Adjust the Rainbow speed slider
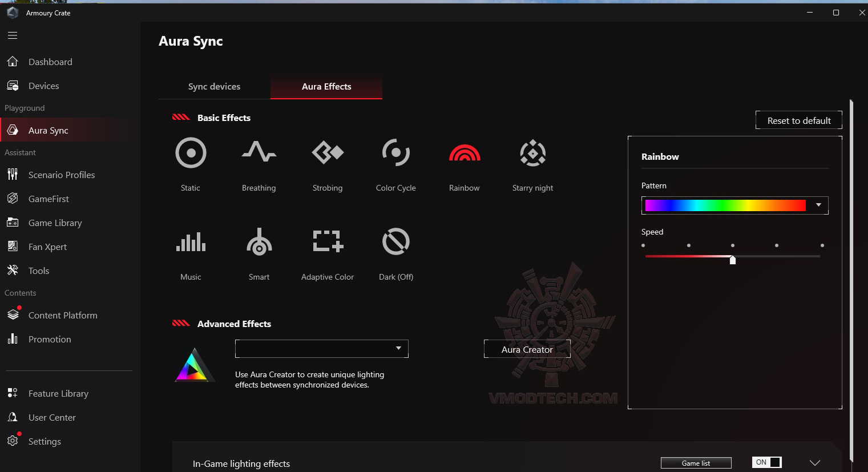Viewport: 868px width, 472px height. tap(732, 260)
